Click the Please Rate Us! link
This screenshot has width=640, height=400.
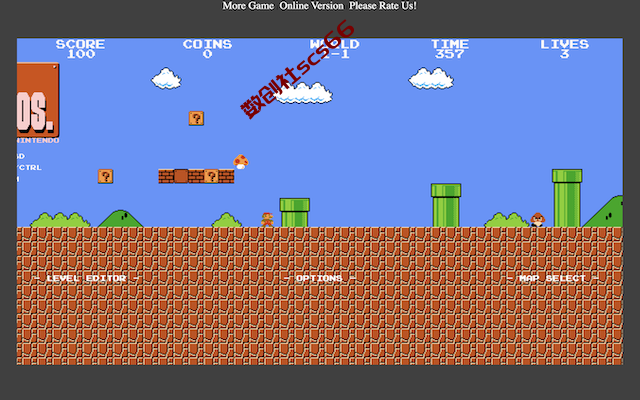[383, 6]
